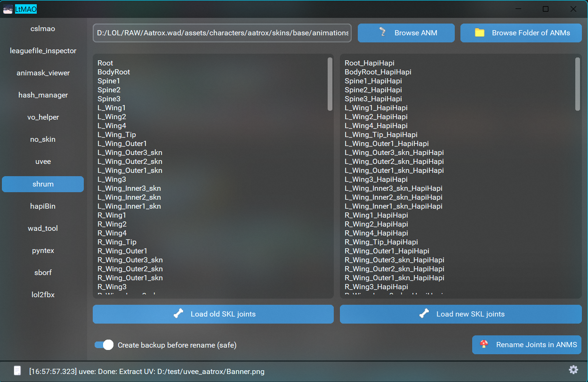Click Rename Joints in ANMS button
The height and width of the screenshot is (382, 588).
[527, 345]
